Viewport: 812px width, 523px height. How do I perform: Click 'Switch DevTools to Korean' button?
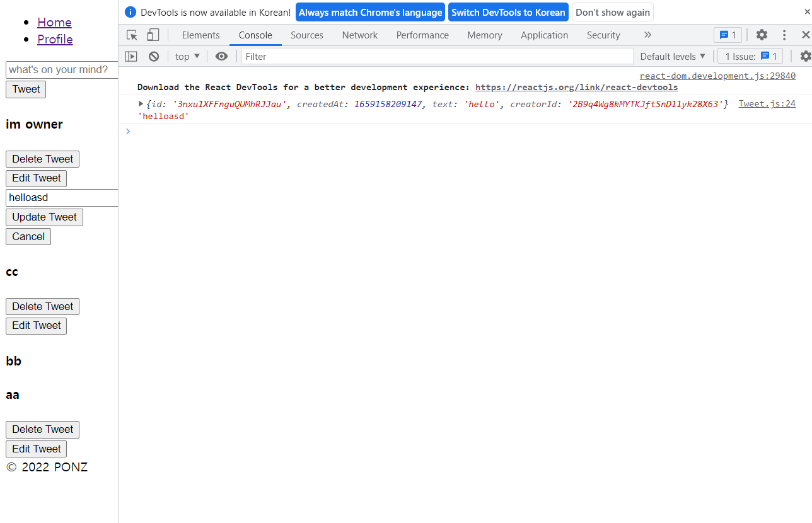[x=508, y=12]
